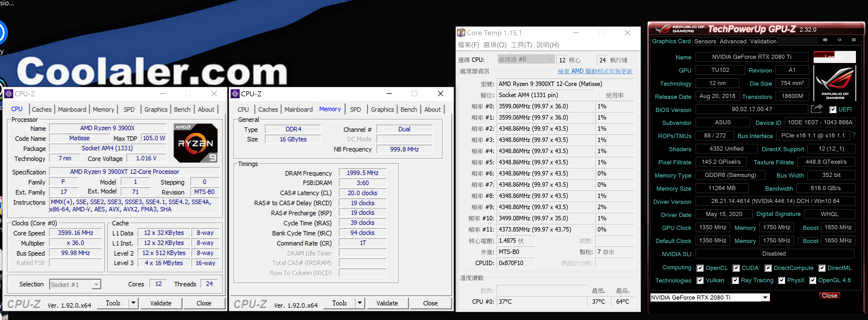The width and height of the screenshot is (868, 320).
Task: Switch to CPU tab in Memory CPU-Z window
Action: [x=243, y=109]
